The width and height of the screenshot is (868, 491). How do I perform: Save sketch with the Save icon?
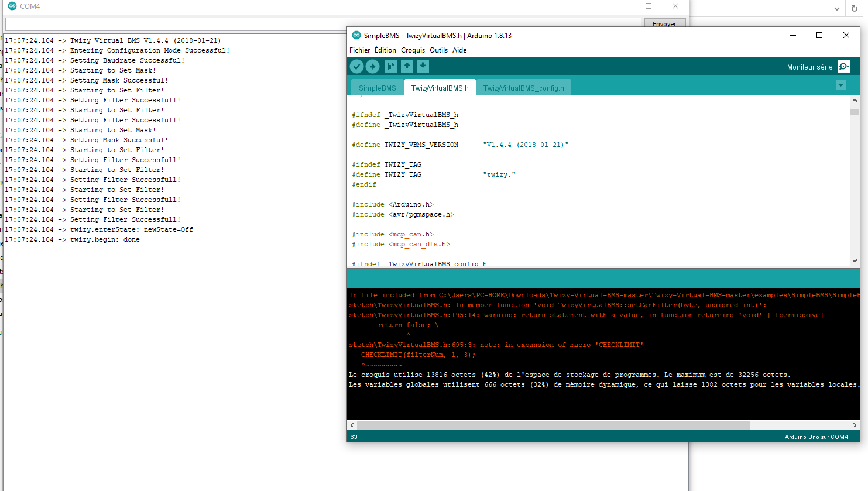[x=423, y=67]
